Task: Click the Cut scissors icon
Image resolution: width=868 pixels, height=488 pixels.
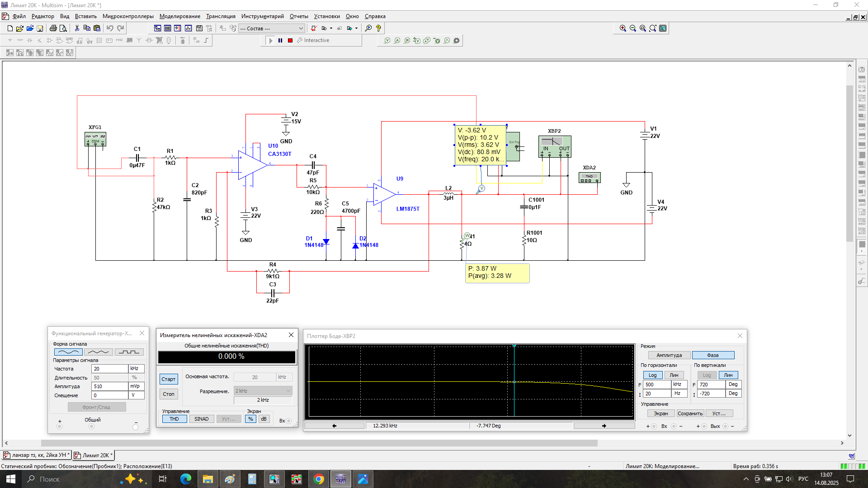Action: coord(77,28)
